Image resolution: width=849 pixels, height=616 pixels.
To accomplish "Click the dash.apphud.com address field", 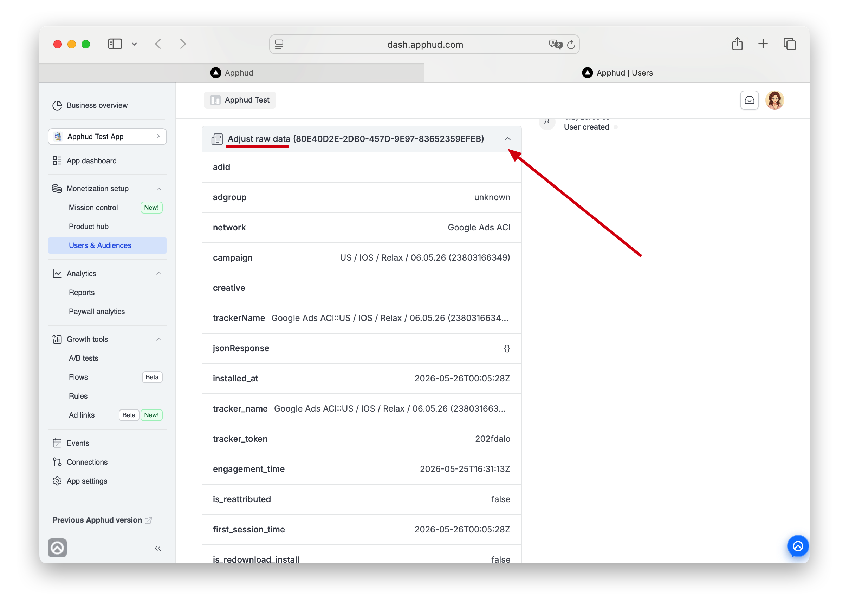I will (x=424, y=45).
